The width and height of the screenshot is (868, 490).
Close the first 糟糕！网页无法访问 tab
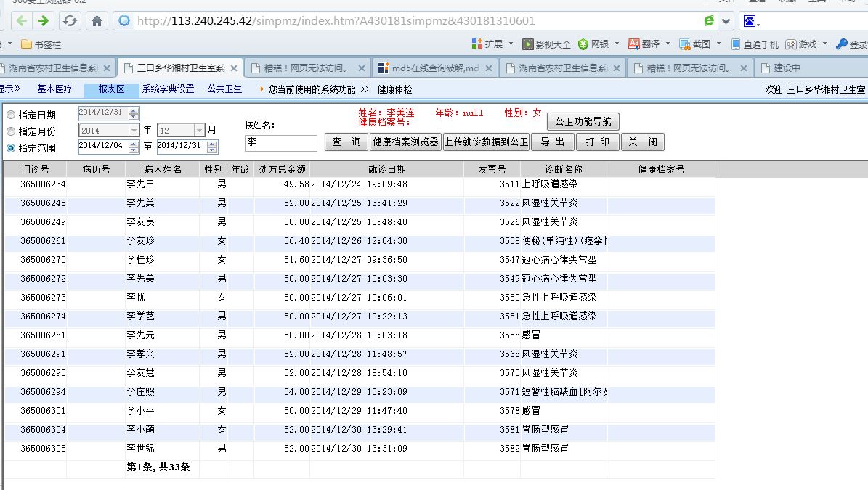click(362, 68)
